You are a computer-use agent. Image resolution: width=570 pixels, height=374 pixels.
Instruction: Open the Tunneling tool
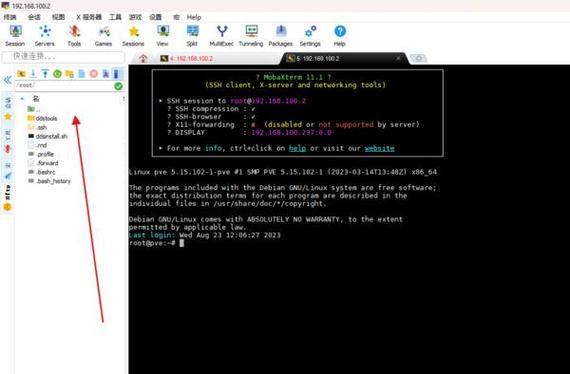pos(251,36)
